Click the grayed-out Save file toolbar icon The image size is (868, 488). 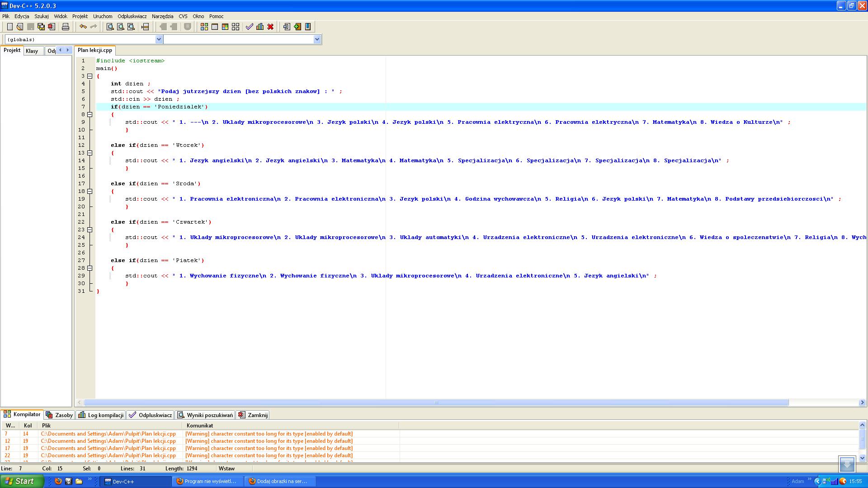point(31,27)
